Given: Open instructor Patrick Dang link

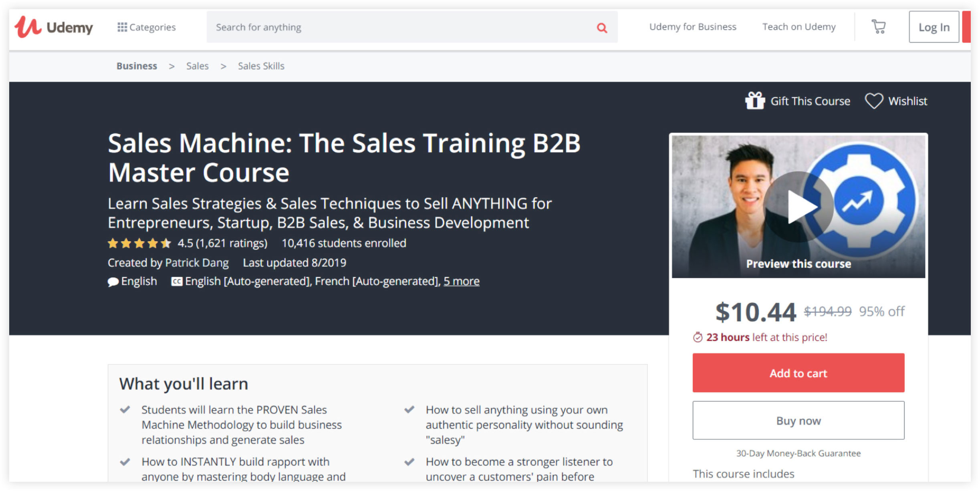Looking at the screenshot, I should [x=197, y=263].
